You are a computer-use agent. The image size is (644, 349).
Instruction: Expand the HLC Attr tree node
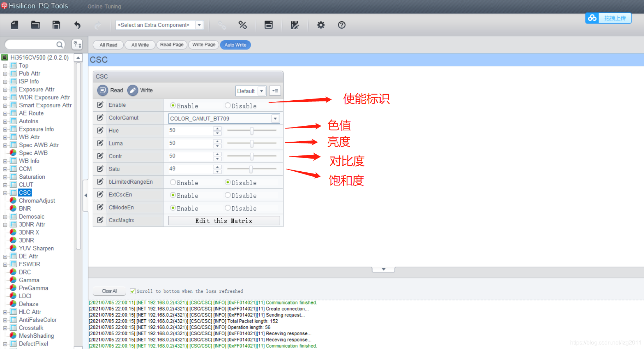pyautogui.click(x=5, y=312)
